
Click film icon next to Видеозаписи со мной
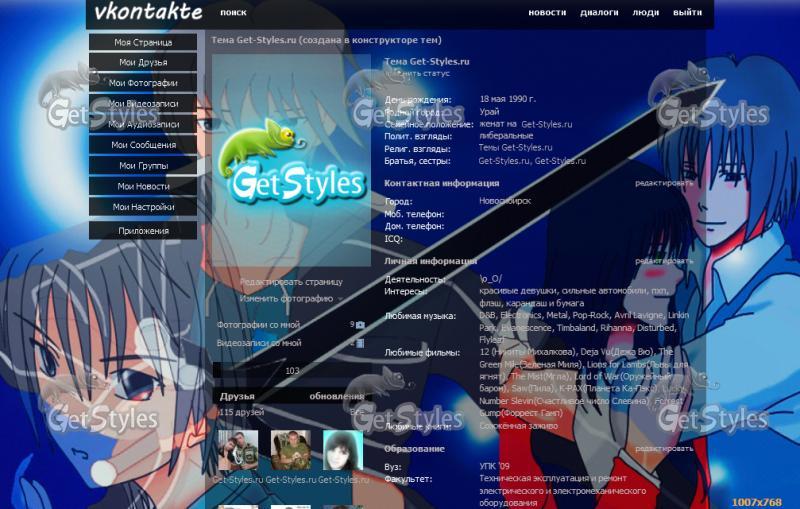[x=360, y=343]
